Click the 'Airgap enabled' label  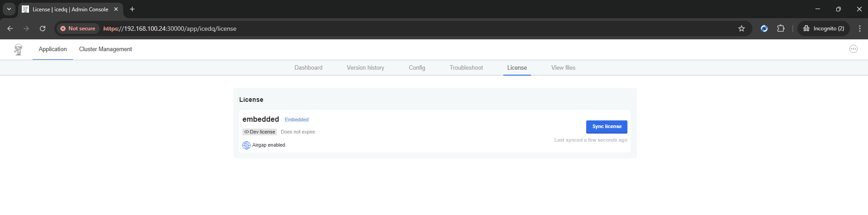[x=269, y=145]
